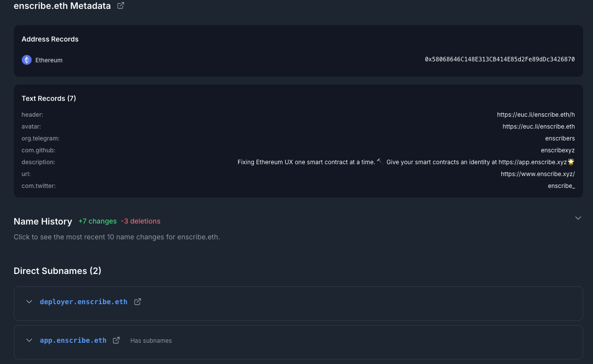Select the com.github value enscribexyz
The width and height of the screenshot is (593, 364).
tap(557, 150)
